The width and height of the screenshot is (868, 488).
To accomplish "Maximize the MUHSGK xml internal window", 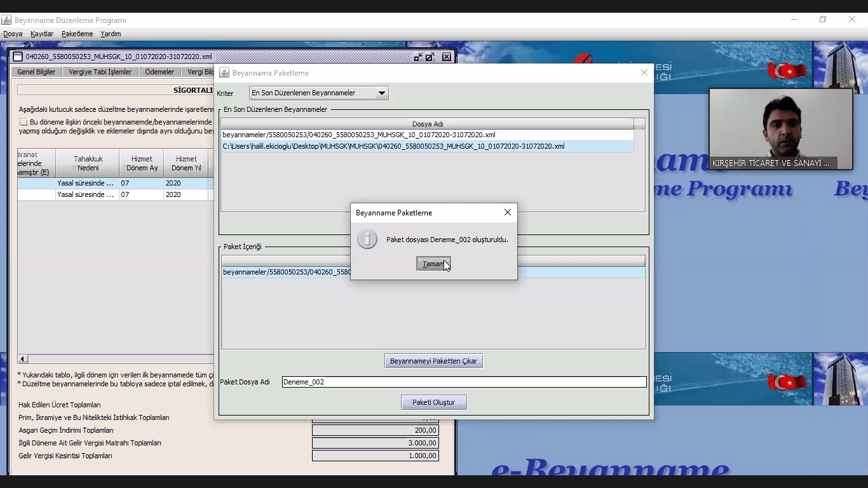I will tap(430, 57).
